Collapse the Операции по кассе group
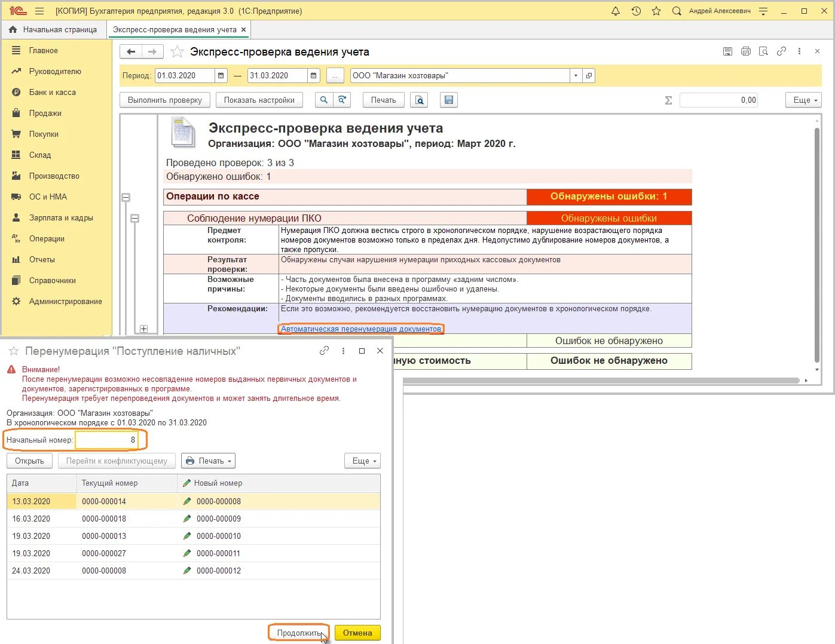Image resolution: width=835 pixels, height=644 pixels. point(126,197)
